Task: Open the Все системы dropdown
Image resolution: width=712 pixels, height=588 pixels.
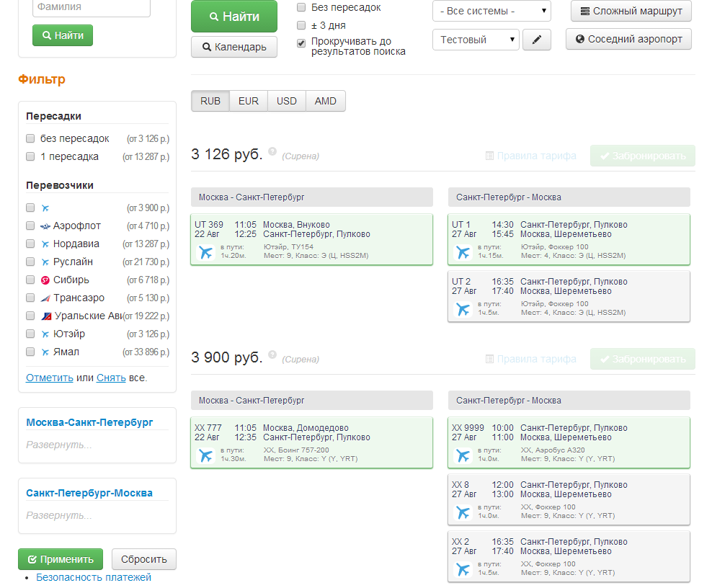Action: click(x=491, y=11)
